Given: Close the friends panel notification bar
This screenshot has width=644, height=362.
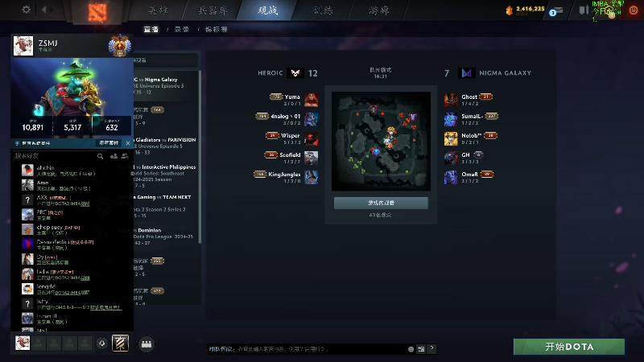Looking at the screenshot, I should coord(128,143).
